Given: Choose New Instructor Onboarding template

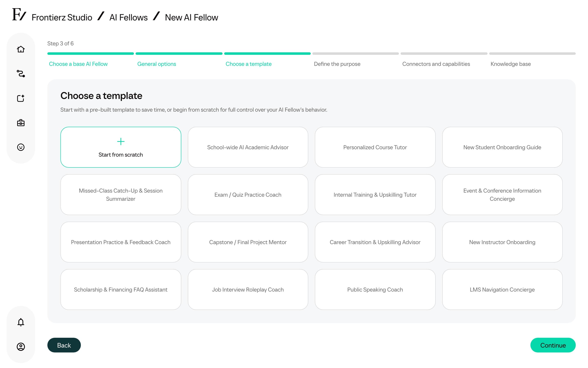Looking at the screenshot, I should (502, 242).
